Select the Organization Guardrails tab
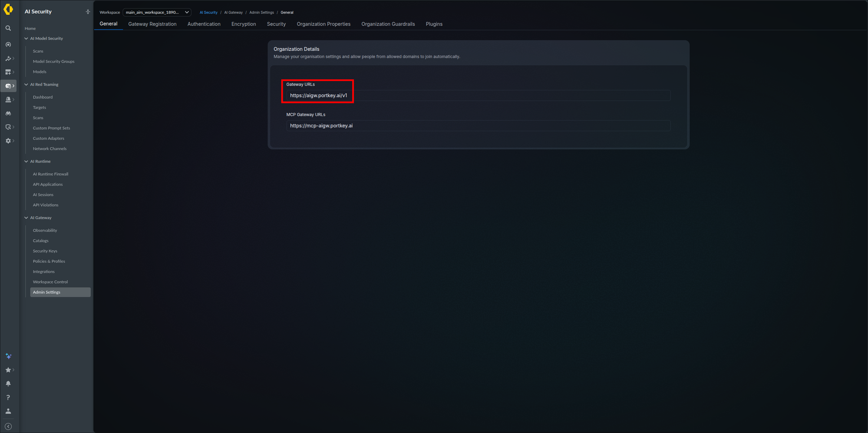Viewport: 868px width, 433px height. tap(388, 24)
